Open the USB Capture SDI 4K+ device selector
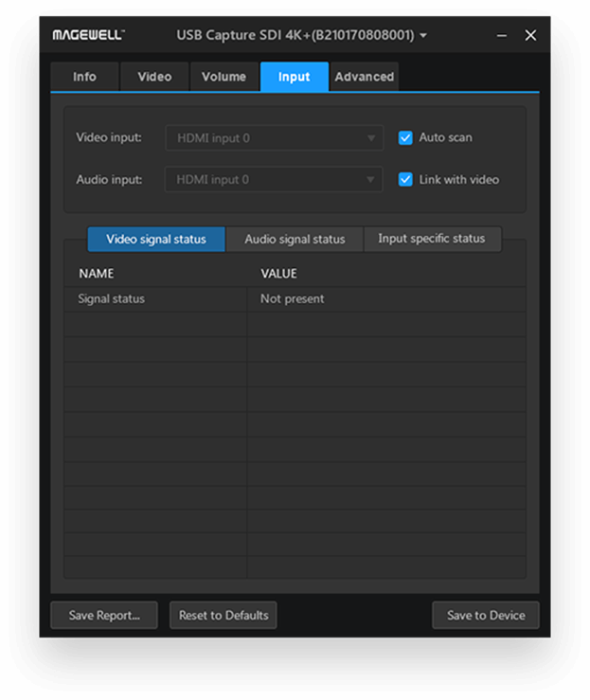The height and width of the screenshot is (700, 590). click(x=302, y=35)
